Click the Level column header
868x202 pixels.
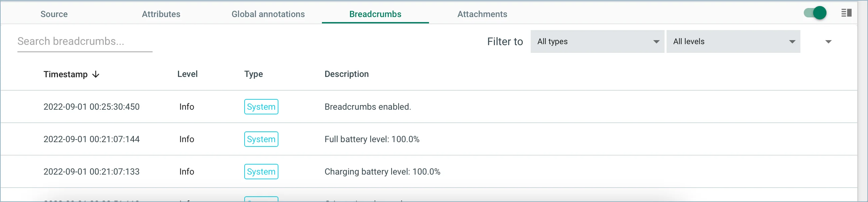click(x=187, y=74)
